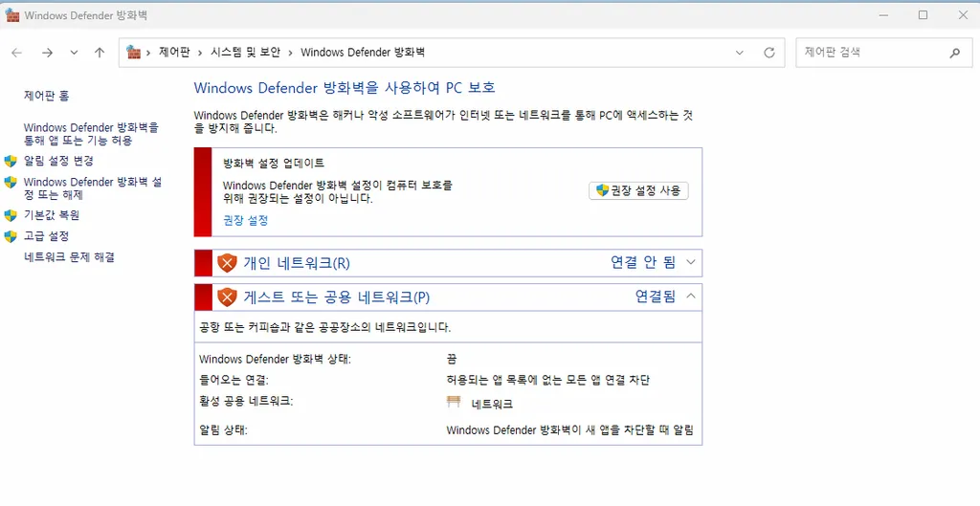
Task: Open 기본값 복원 link
Action: tap(52, 215)
